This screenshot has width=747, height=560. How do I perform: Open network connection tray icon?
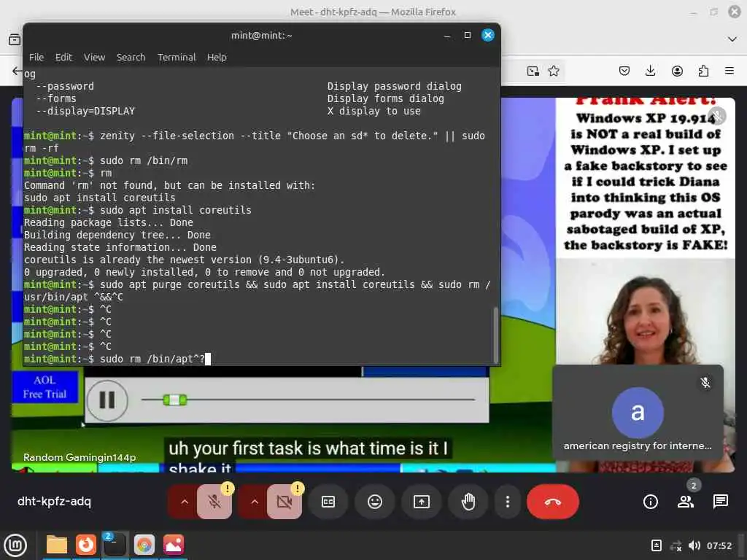[x=676, y=545]
